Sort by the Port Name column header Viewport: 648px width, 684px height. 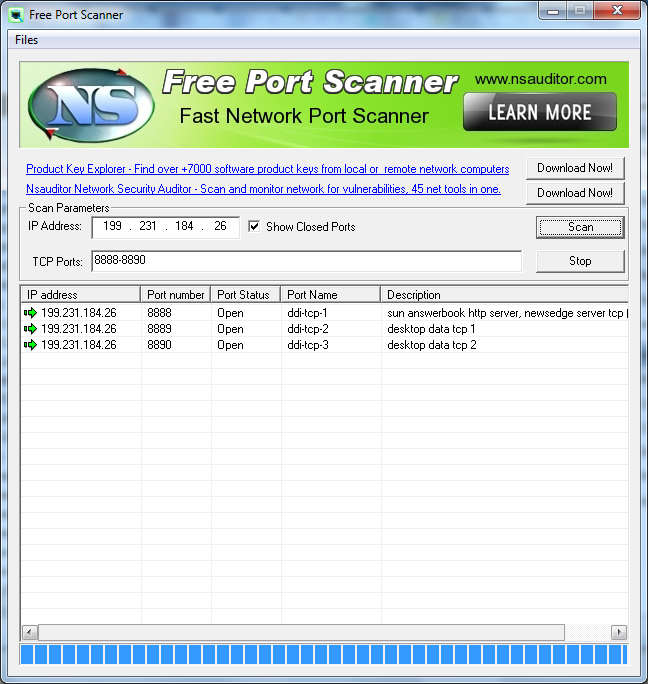331,294
